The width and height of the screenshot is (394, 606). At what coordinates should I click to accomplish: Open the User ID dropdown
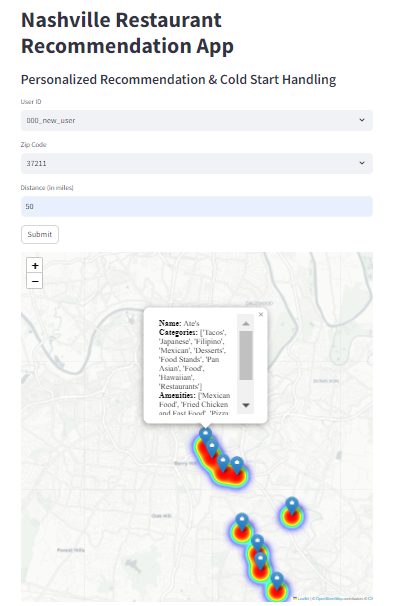pyautogui.click(x=197, y=121)
